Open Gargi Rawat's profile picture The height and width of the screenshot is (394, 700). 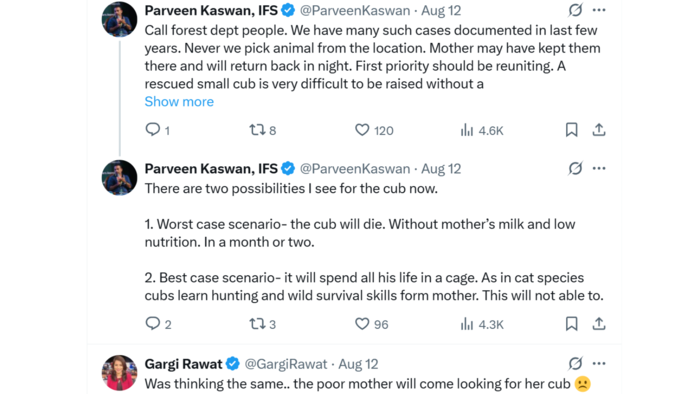tap(119, 373)
